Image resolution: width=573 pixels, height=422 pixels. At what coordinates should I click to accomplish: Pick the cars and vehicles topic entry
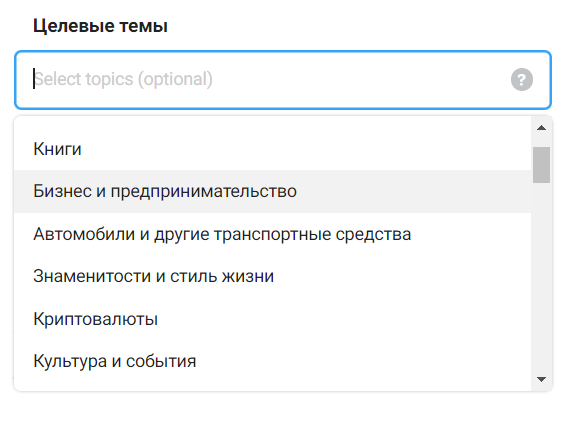pos(273,234)
